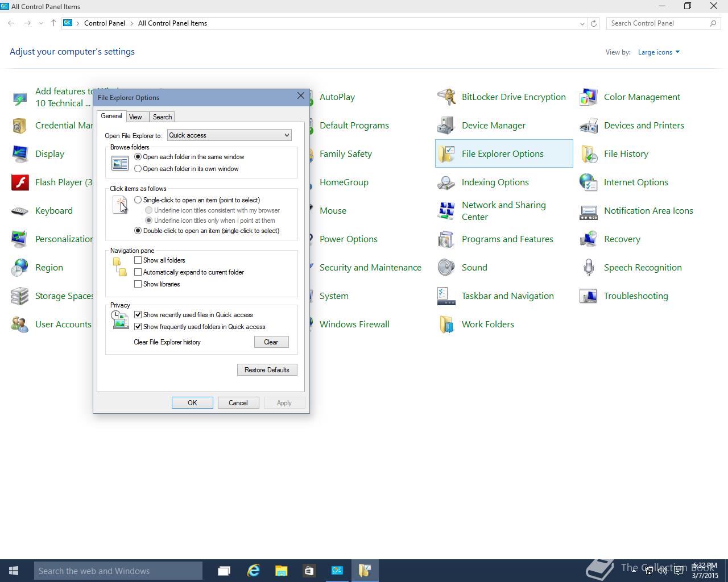Open the Devices and Printers icon

coord(589,126)
